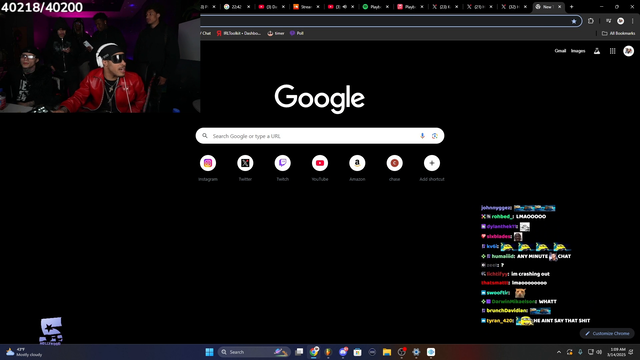The height and width of the screenshot is (360, 640).
Task: Open the Chrome three-dot menu
Action: (x=632, y=21)
